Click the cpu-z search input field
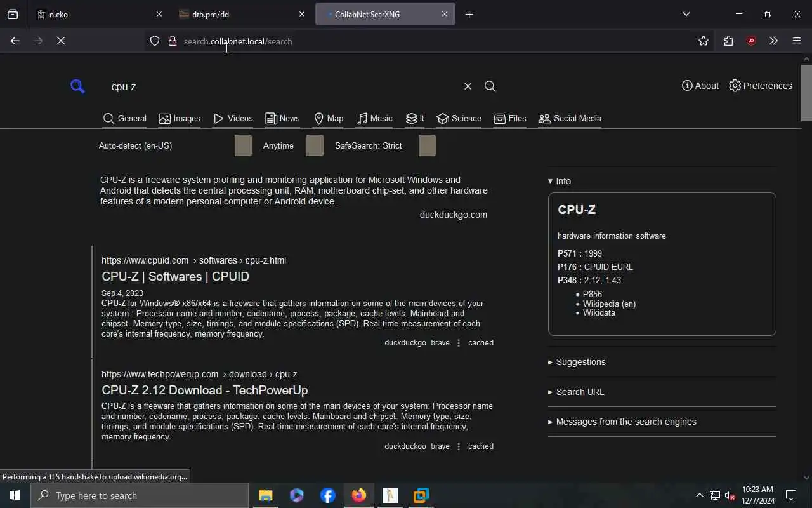 click(x=282, y=86)
